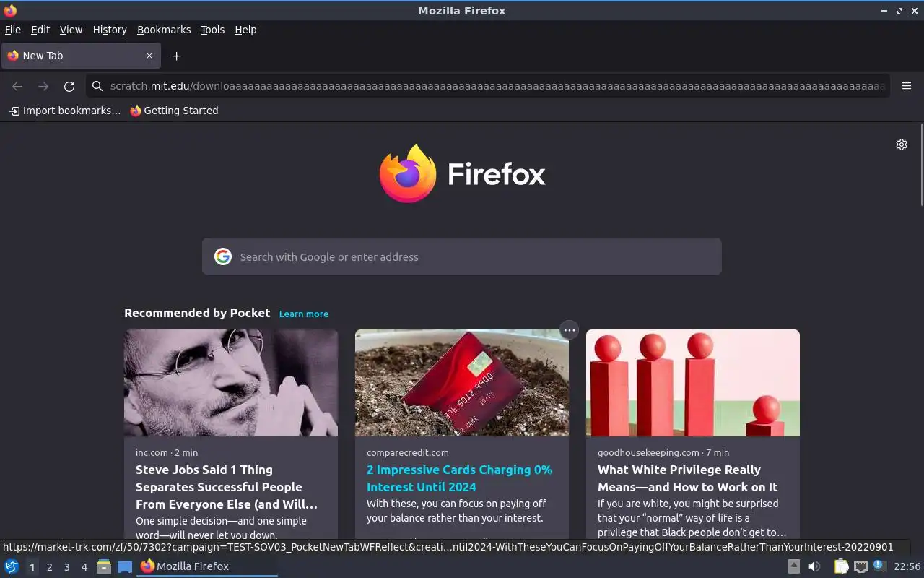Open the File menu
924x578 pixels.
click(x=13, y=30)
